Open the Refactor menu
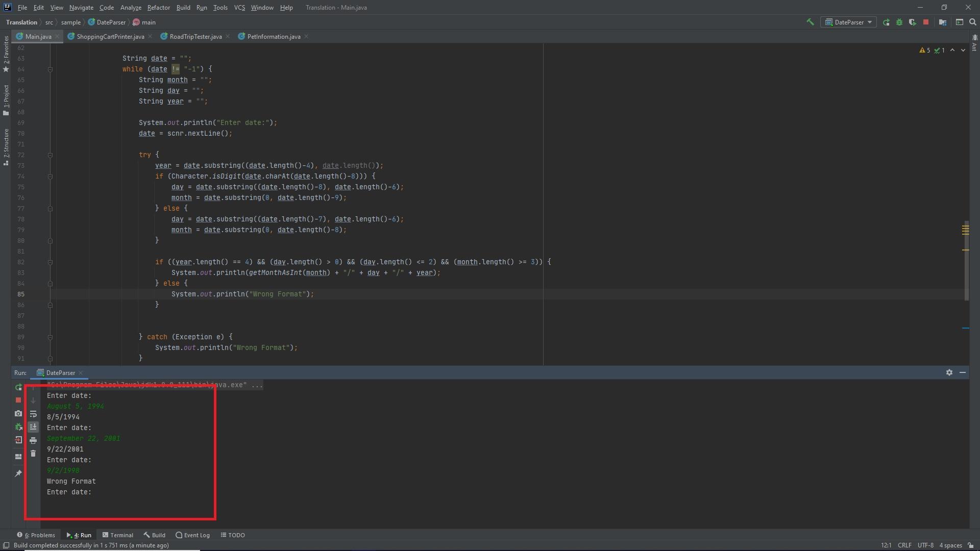The height and width of the screenshot is (551, 980). [x=158, y=8]
